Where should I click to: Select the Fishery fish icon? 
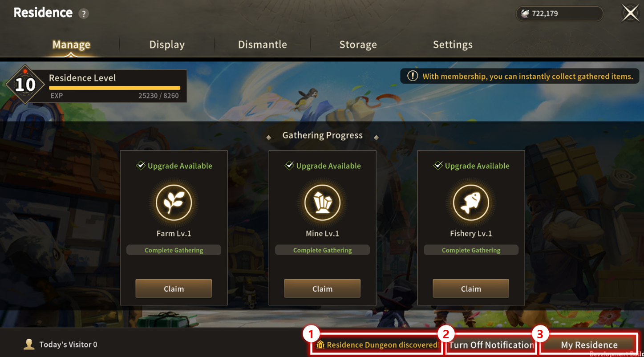[x=471, y=203]
